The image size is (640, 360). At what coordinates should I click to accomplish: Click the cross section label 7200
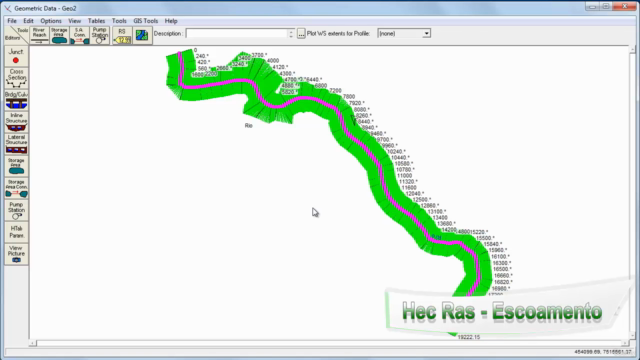336,91
